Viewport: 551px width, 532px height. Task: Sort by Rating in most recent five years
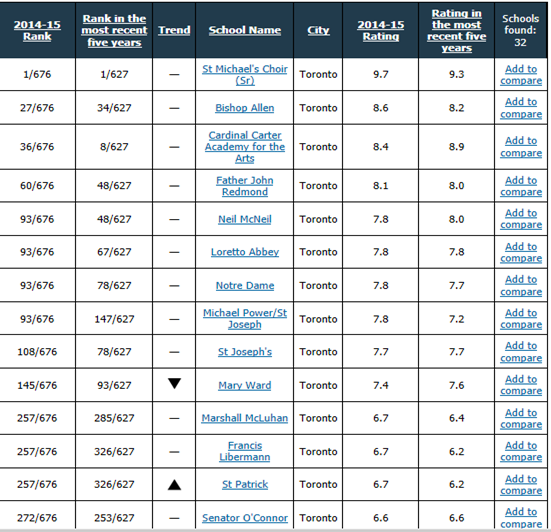[x=456, y=31]
